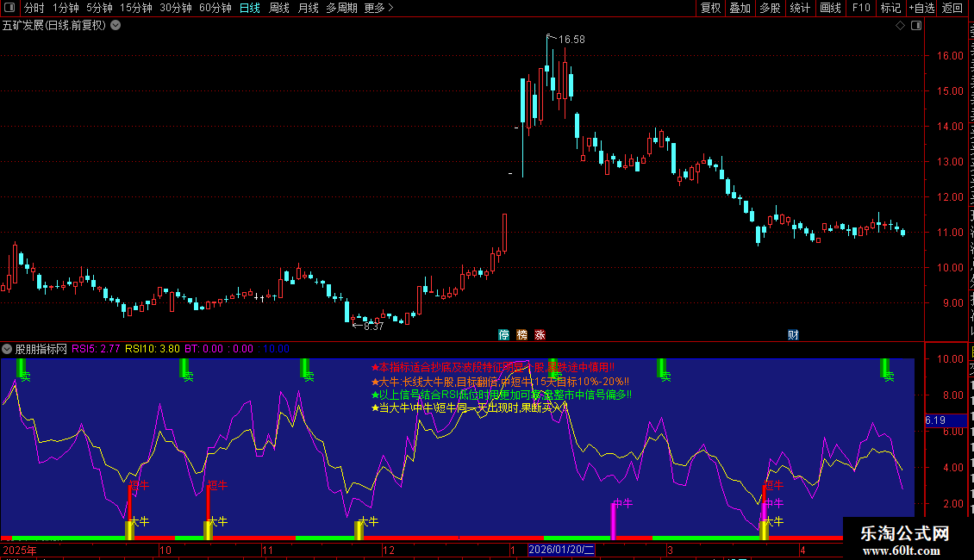Click the 12.00 price axis label
Viewport: 974px width, 560px height.
point(950,196)
